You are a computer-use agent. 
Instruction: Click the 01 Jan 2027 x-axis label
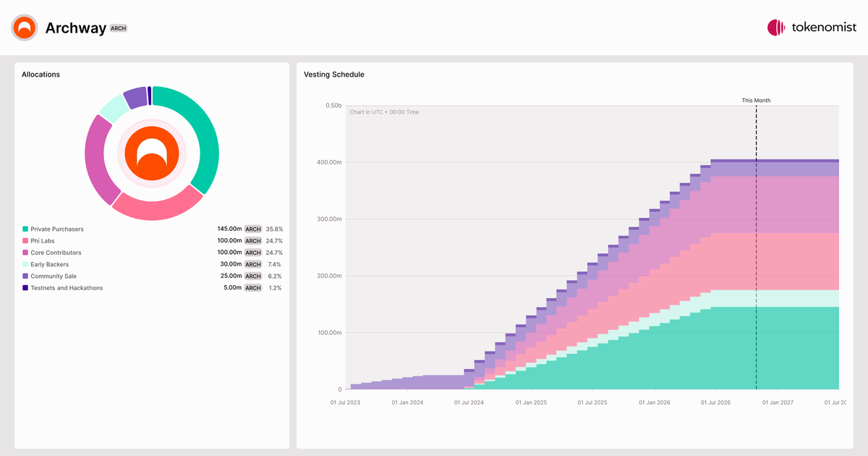[x=778, y=402]
